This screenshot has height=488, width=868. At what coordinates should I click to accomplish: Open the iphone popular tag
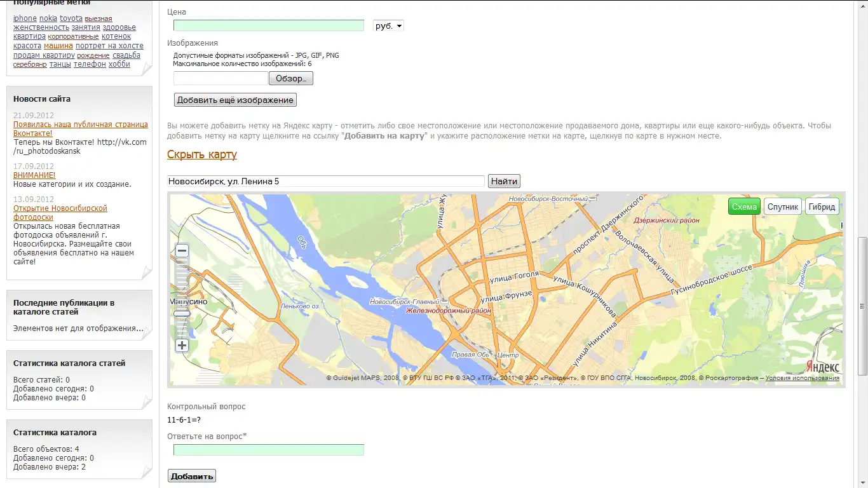25,18
